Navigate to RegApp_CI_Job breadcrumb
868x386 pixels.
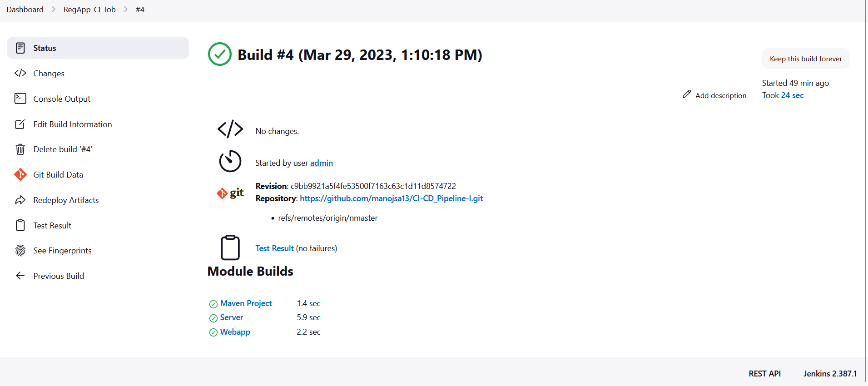[89, 9]
